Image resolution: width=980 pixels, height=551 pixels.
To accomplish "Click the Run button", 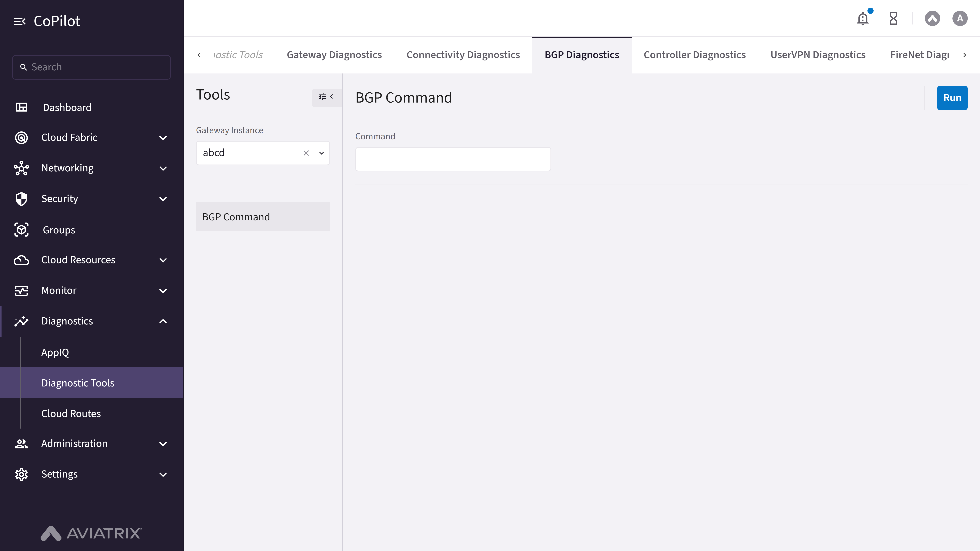I will click(x=952, y=98).
